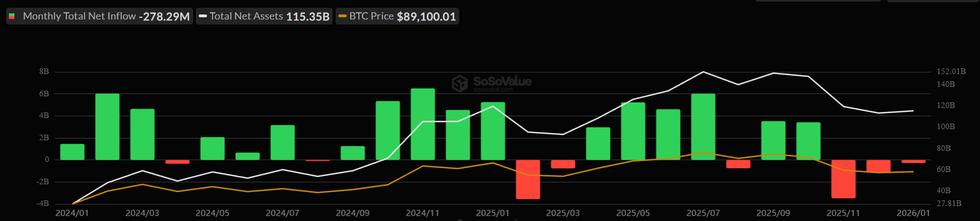Select the 2024/01 x-axis label
Screen dimensions: 980x221
click(x=72, y=213)
